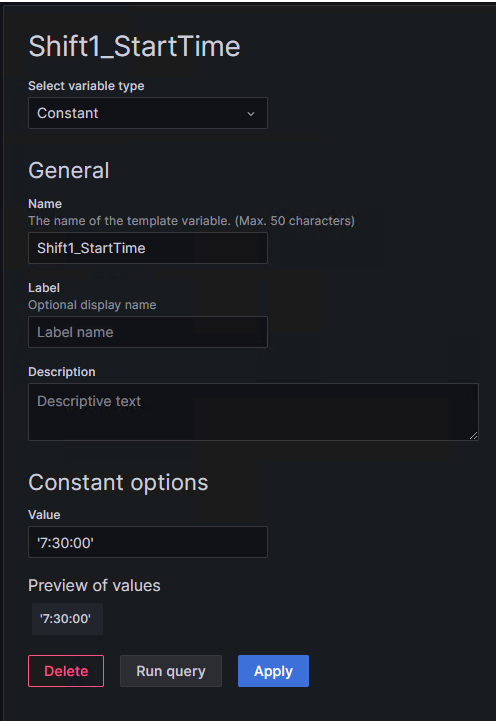Click into the Label name input

click(148, 332)
